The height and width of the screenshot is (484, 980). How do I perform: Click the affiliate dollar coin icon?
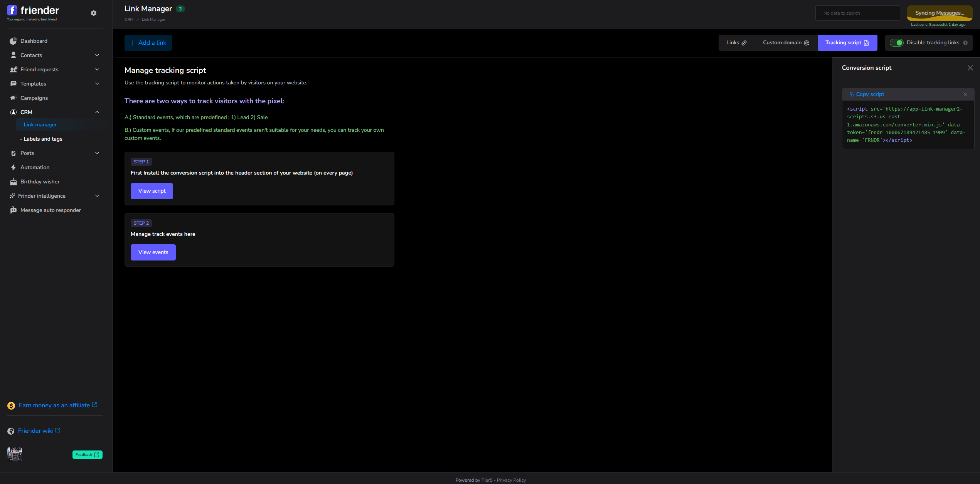tap(11, 405)
